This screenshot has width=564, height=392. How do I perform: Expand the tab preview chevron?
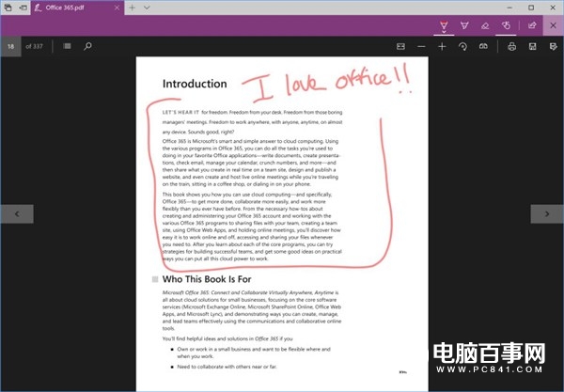click(147, 8)
